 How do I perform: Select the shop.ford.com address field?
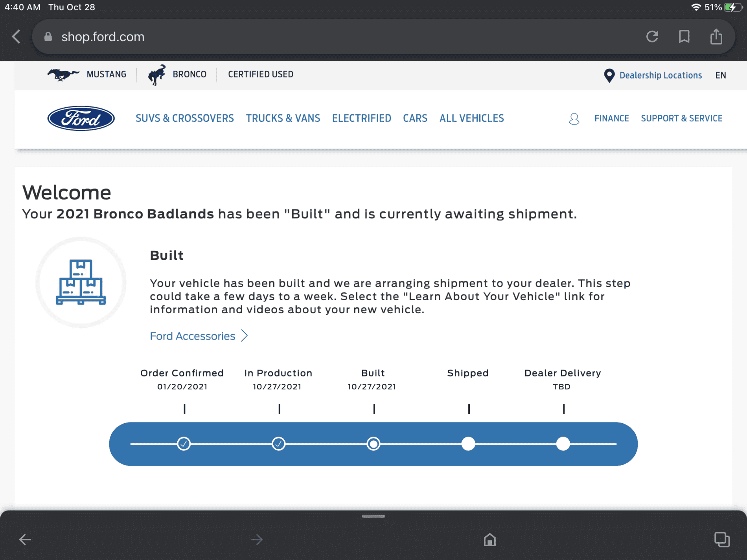tap(383, 37)
